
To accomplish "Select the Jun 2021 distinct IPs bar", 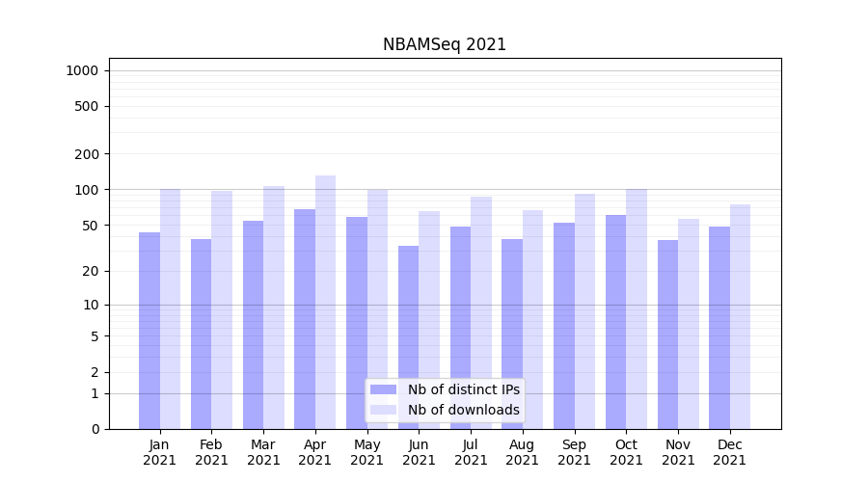I will 409,337.
